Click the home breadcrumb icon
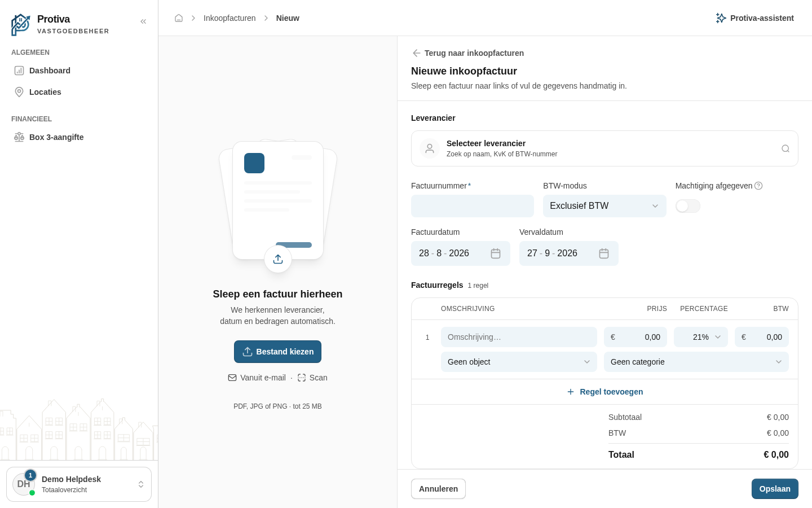Screen dimensions: 812x508 (x=179, y=18)
